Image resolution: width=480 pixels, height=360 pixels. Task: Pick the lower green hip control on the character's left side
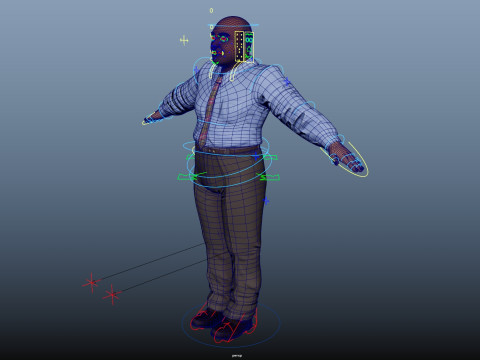click(268, 177)
